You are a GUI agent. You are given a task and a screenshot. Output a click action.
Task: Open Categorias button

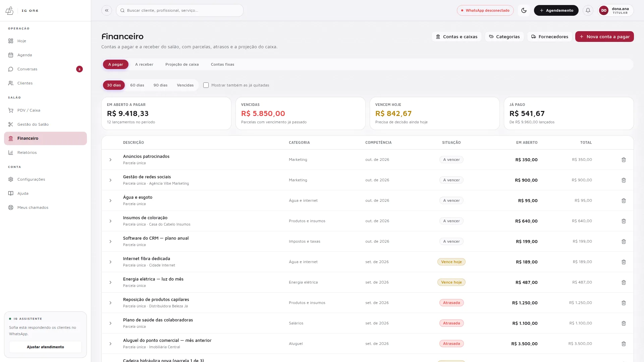point(504,37)
